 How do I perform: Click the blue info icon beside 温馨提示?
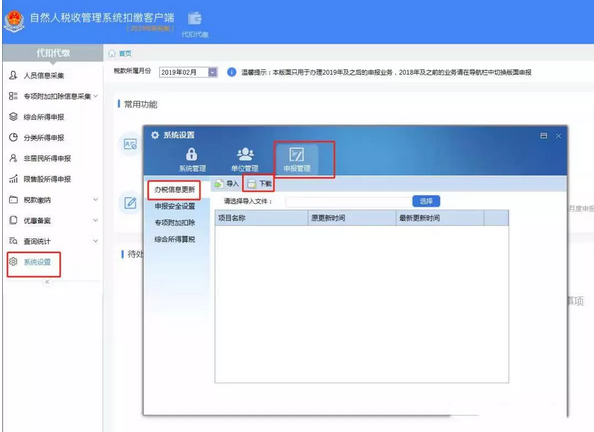pos(231,72)
